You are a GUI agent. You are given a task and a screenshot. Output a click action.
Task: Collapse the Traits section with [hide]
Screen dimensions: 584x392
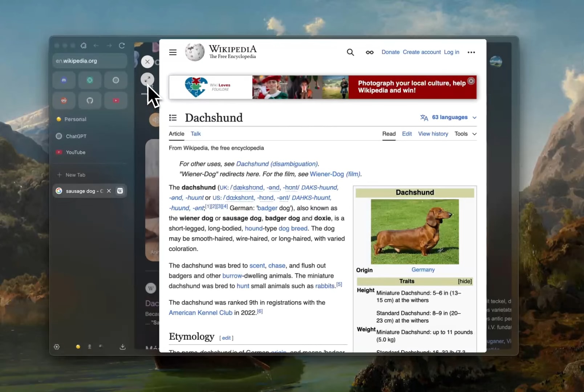(465, 281)
